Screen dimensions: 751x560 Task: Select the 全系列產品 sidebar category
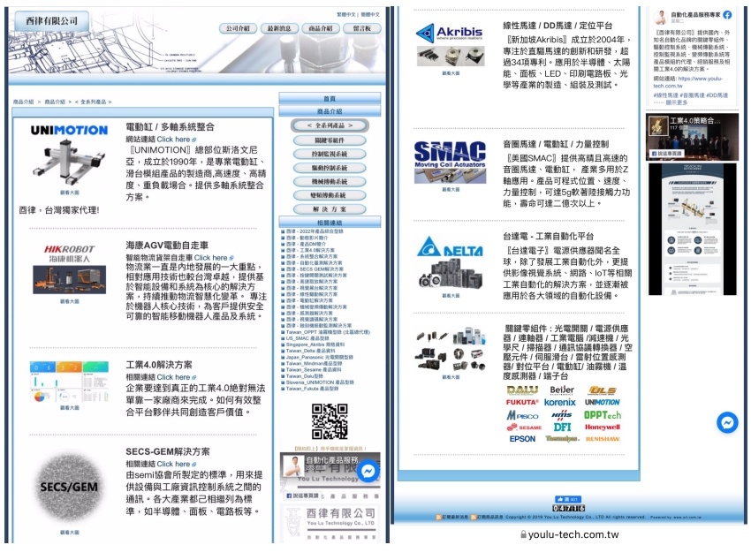click(x=330, y=125)
